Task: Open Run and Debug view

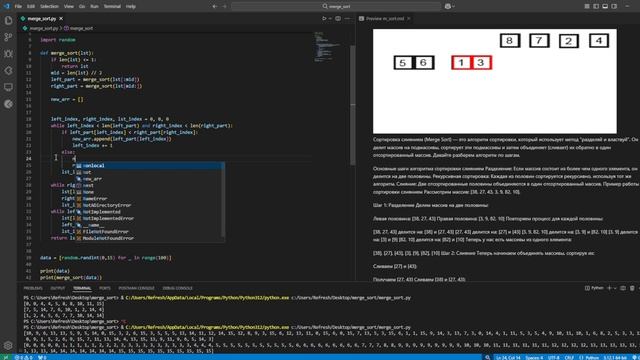Action: coord(8,54)
